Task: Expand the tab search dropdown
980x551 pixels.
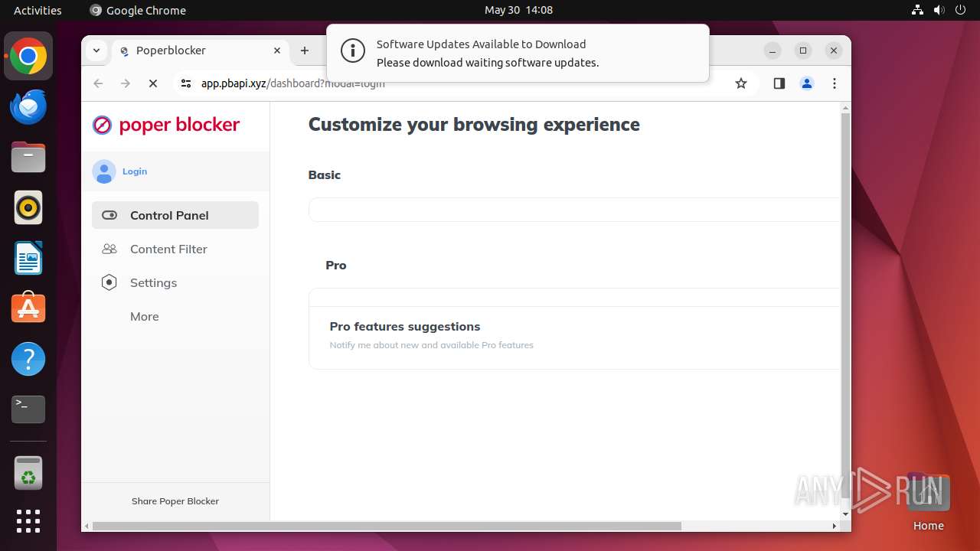Action: [96, 51]
